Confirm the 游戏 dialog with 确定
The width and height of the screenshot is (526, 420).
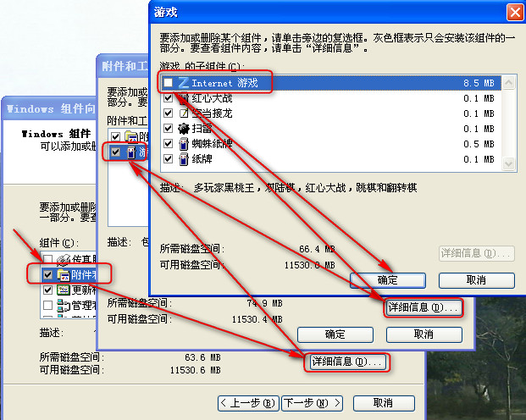point(388,280)
